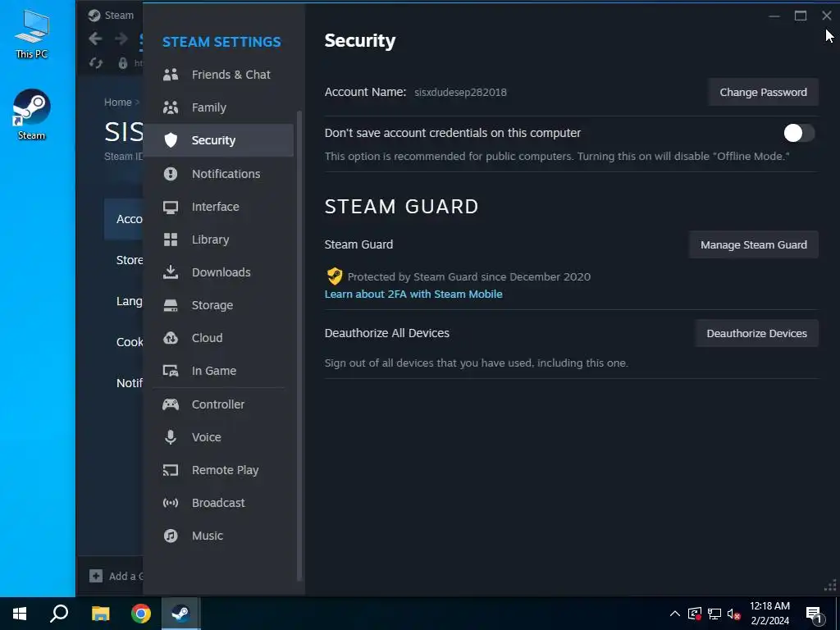Select the Interface monitor icon
The height and width of the screenshot is (630, 840).
coord(171,207)
